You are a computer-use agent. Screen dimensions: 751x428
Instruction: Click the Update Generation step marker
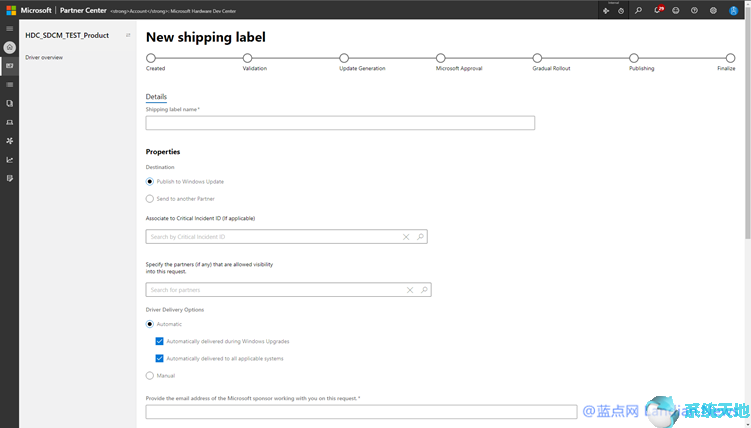coord(344,58)
